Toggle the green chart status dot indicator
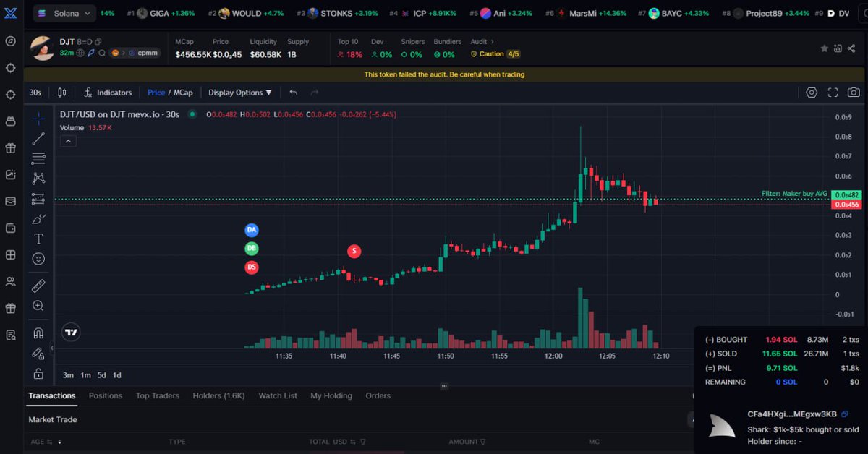868x454 pixels. 192,113
